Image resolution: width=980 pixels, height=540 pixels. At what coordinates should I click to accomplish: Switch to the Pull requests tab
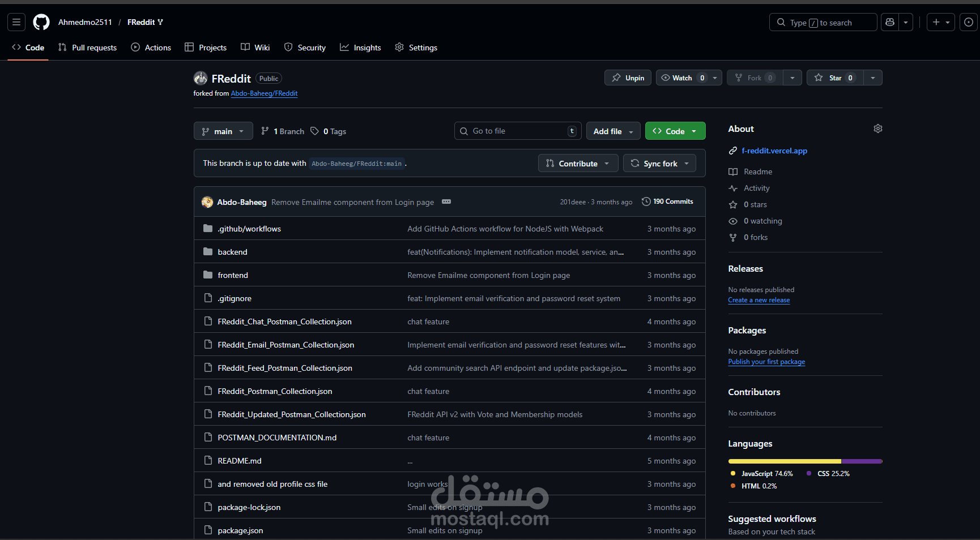[x=87, y=48]
